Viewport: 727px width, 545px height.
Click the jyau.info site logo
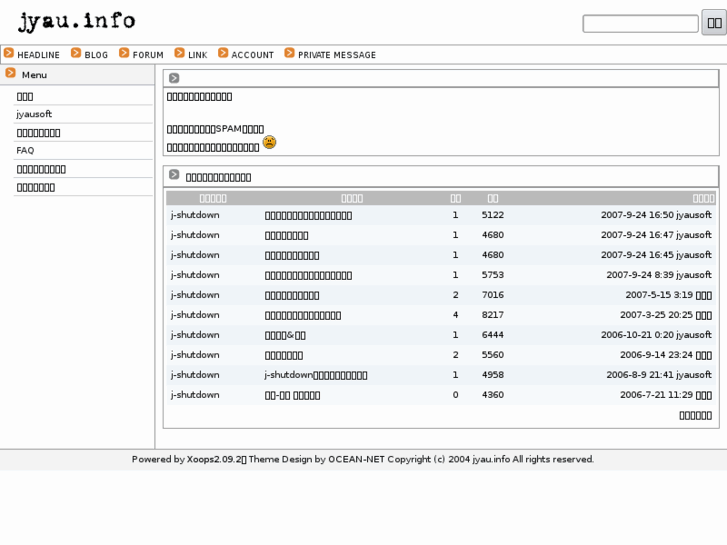(x=77, y=21)
